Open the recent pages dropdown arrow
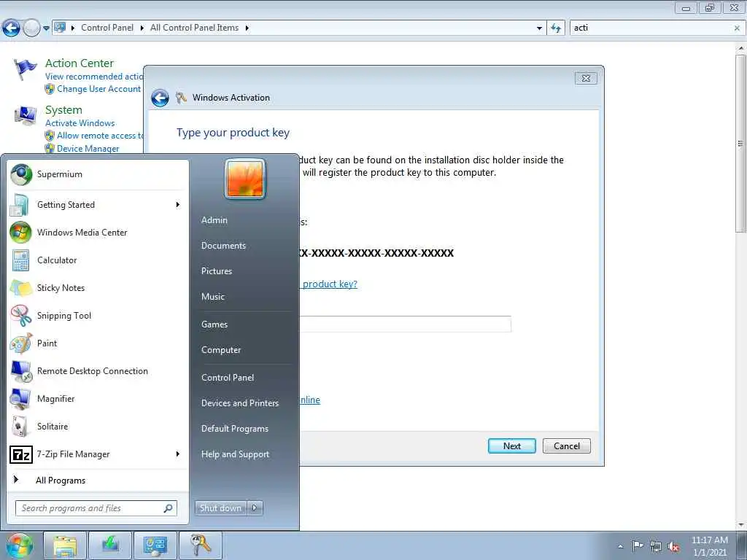Screen dimensions: 747x560 point(46,28)
